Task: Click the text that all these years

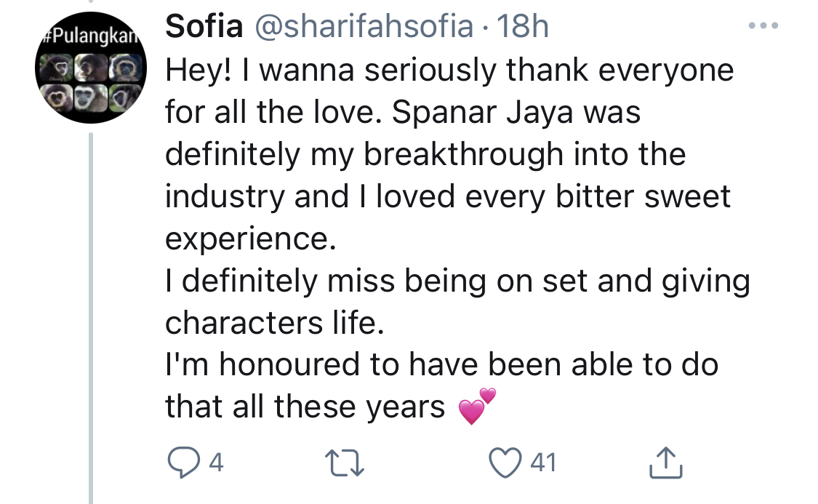Action: pos(305,407)
